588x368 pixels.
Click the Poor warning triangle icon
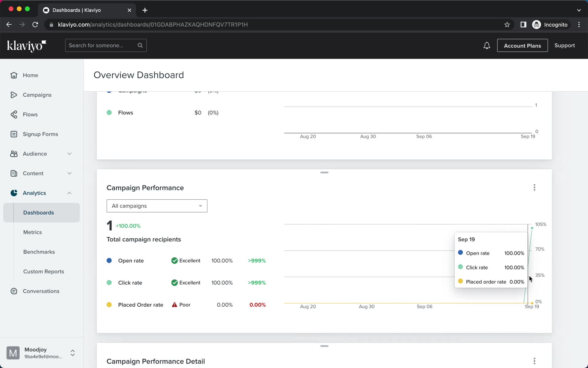click(x=175, y=305)
